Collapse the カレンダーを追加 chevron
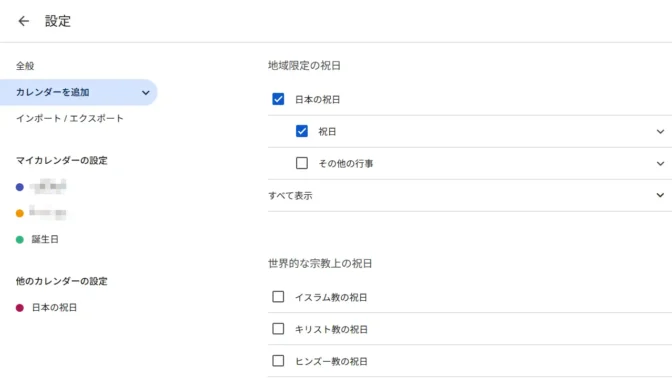 click(146, 93)
